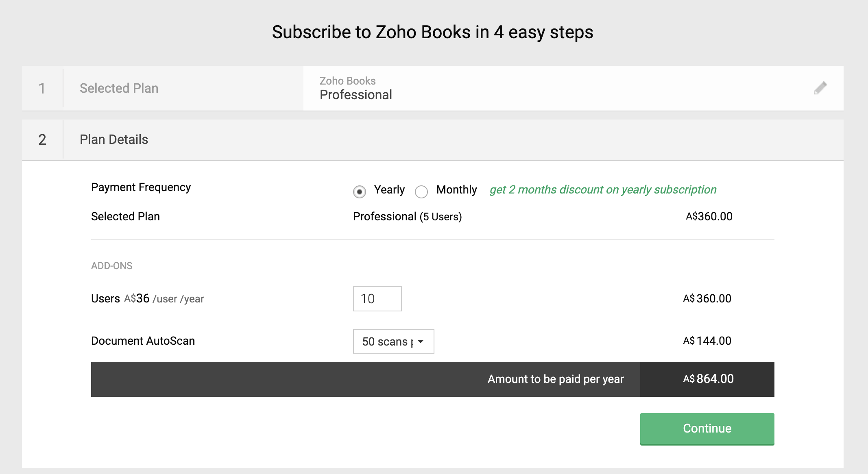The width and height of the screenshot is (868, 474).
Task: Click the step number 1 marker
Action: click(x=42, y=88)
